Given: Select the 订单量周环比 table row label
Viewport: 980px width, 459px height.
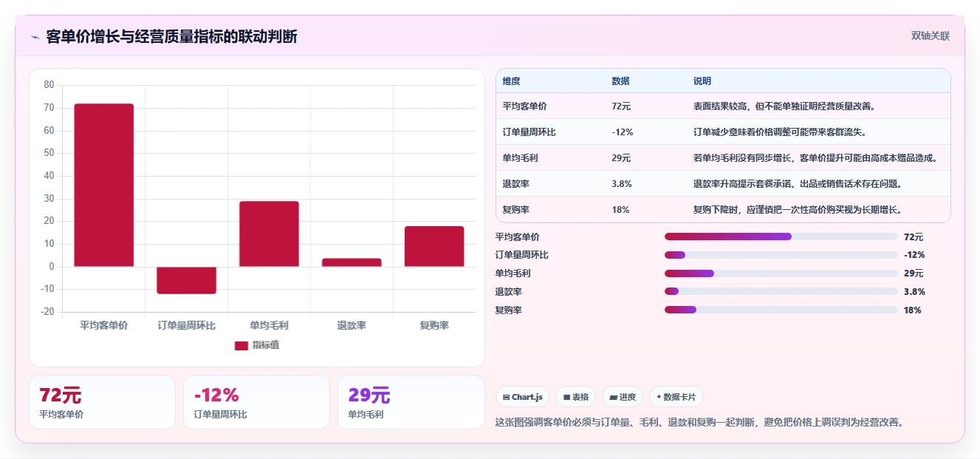Looking at the screenshot, I should point(530,132).
